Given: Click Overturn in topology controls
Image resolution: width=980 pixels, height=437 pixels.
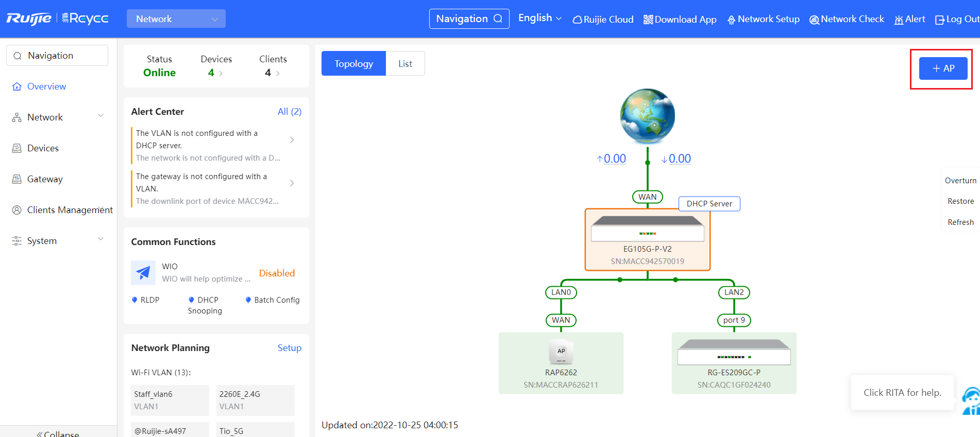Looking at the screenshot, I should click(960, 181).
